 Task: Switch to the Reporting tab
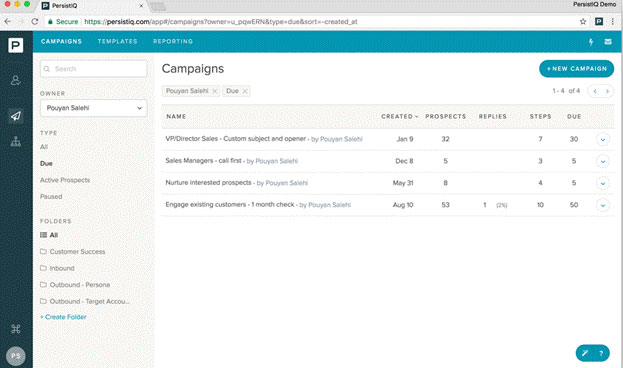point(173,41)
